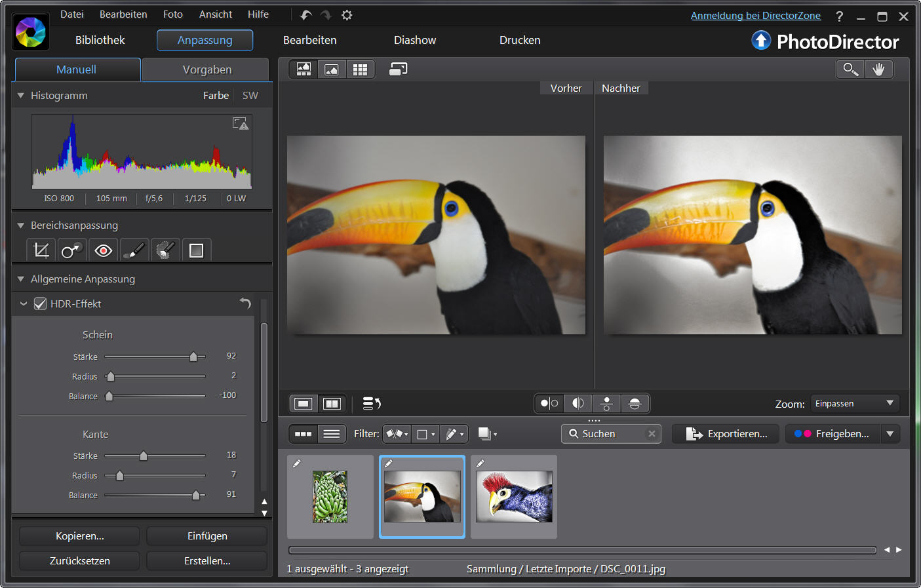Click the Schein Stärke slider handle
The height and width of the screenshot is (588, 921).
click(193, 357)
